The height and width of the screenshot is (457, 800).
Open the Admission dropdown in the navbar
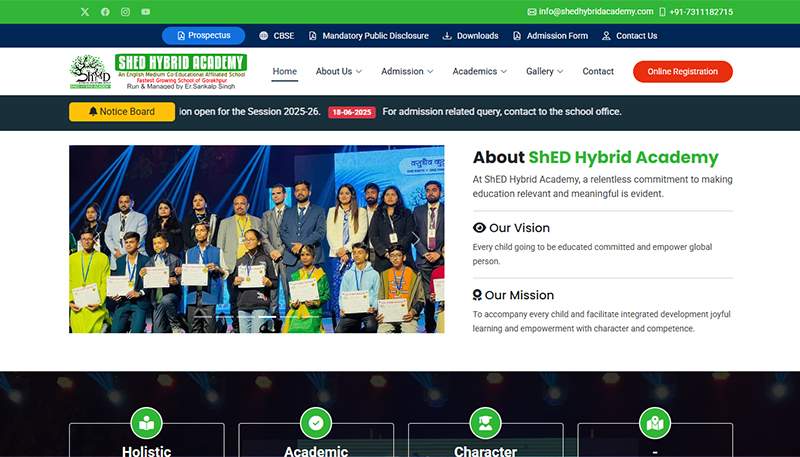point(407,71)
